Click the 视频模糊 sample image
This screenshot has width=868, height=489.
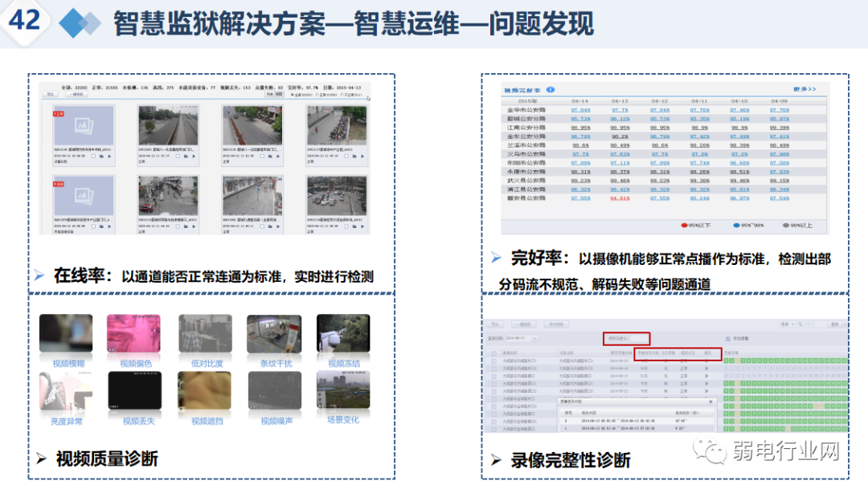[x=66, y=335]
